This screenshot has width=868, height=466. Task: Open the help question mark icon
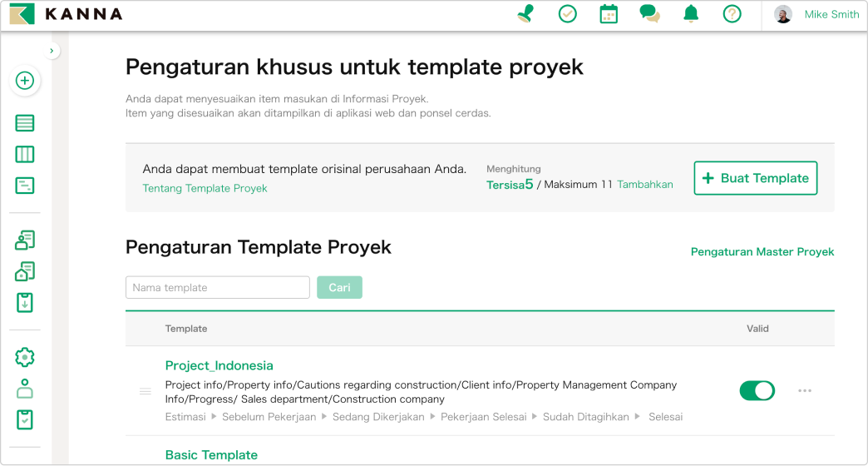[732, 14]
